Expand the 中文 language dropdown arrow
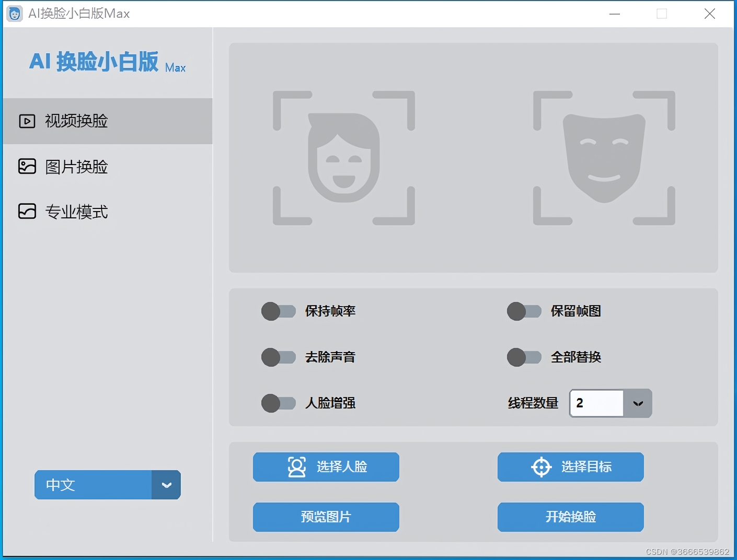This screenshot has height=560, width=737. (166, 485)
